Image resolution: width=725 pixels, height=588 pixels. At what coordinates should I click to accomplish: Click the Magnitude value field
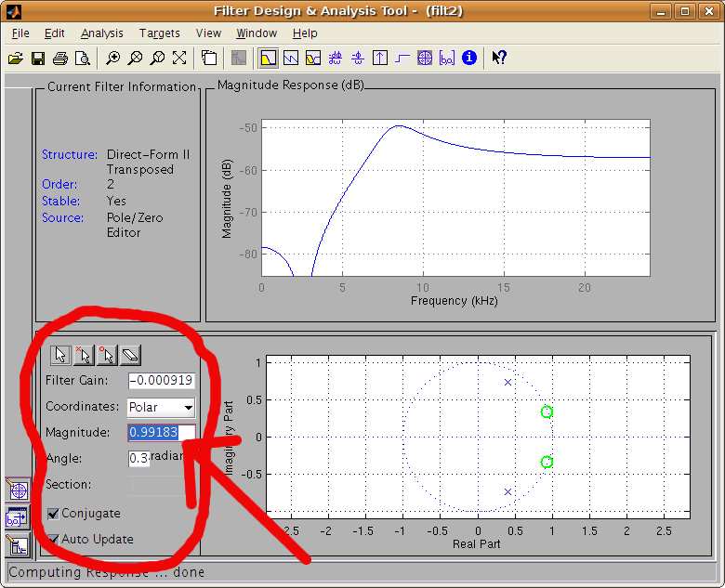coord(162,432)
